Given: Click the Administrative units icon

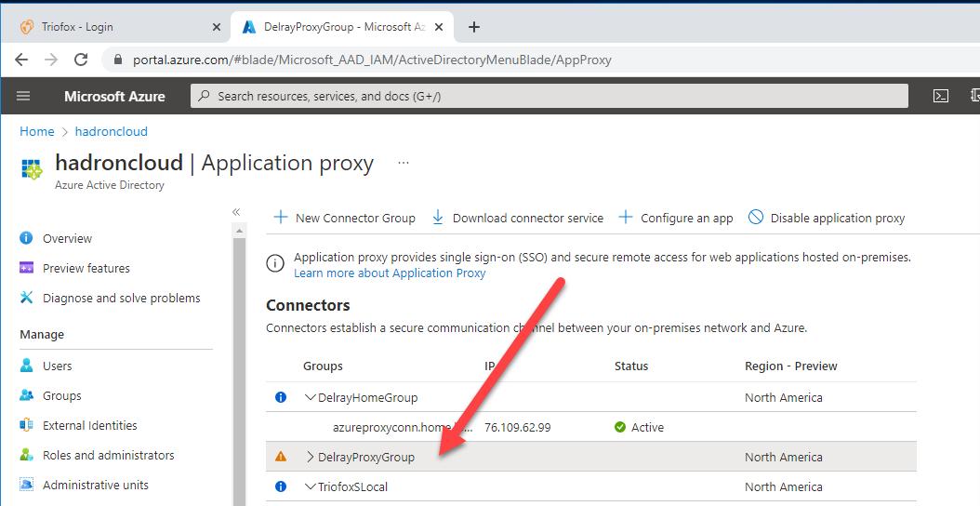Looking at the screenshot, I should [x=26, y=484].
